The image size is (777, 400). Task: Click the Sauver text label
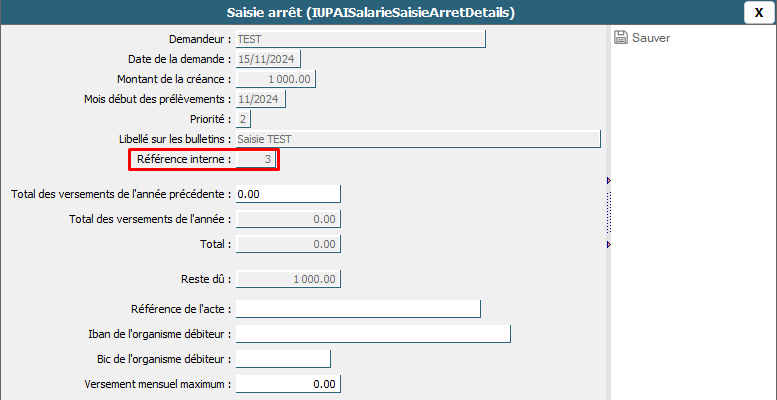(x=651, y=38)
